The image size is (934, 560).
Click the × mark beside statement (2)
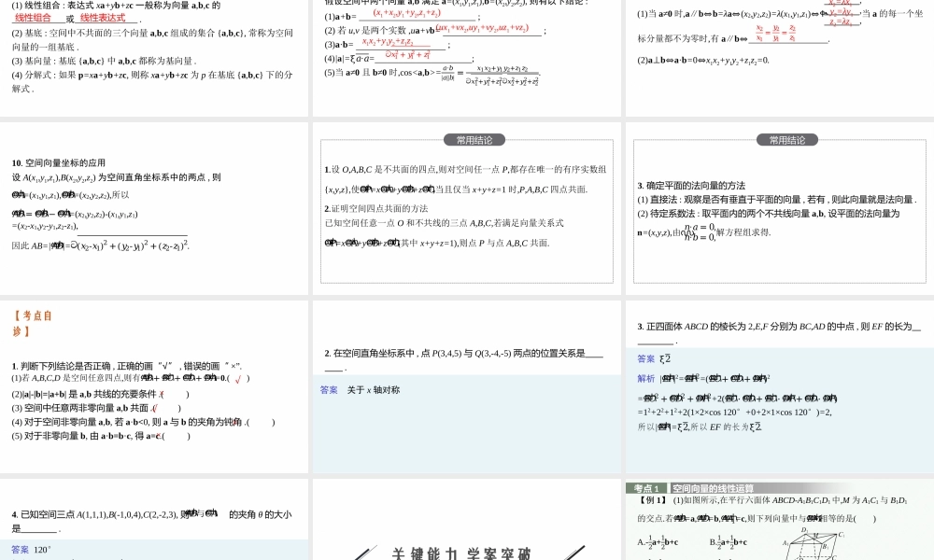pyautogui.click(x=161, y=394)
